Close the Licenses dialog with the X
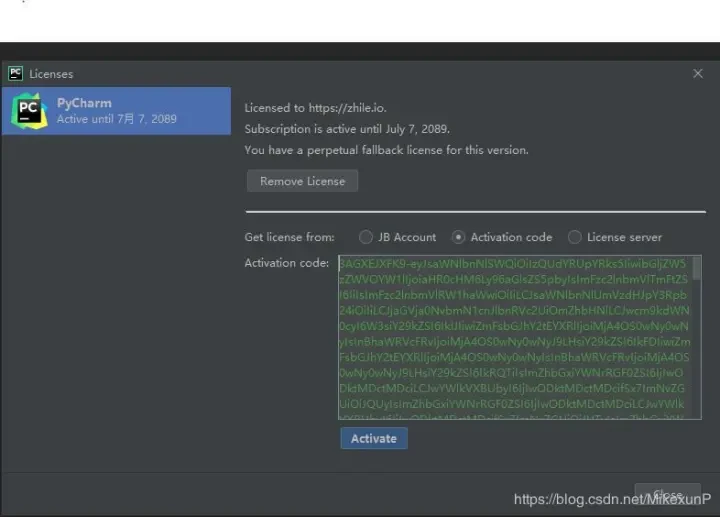Screen dimensions: 720x517 (x=698, y=73)
